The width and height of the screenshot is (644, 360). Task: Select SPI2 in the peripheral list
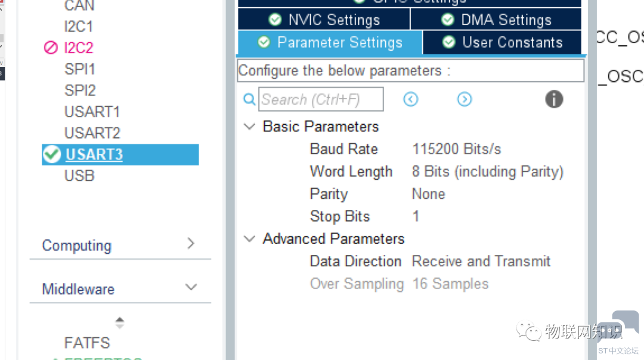80,91
